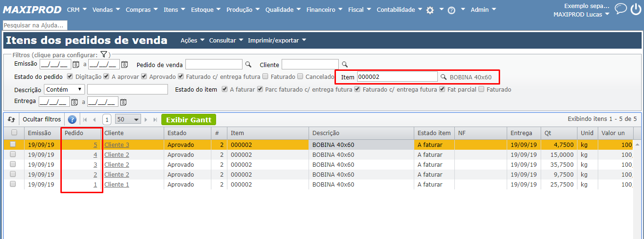Open the Item search magnifier

pyautogui.click(x=443, y=77)
